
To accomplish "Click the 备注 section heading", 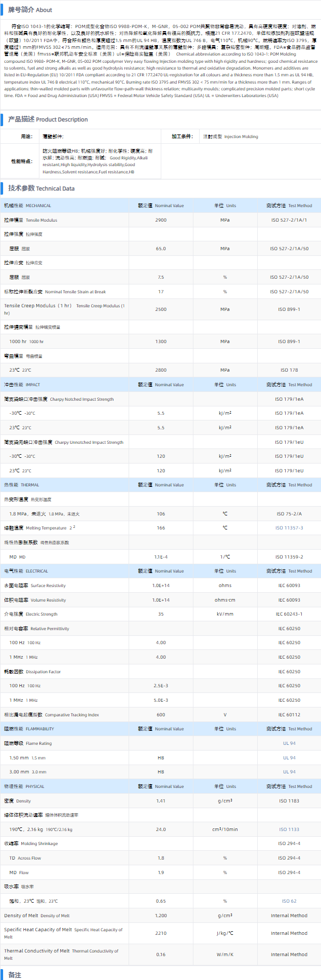I will click(15, 975).
